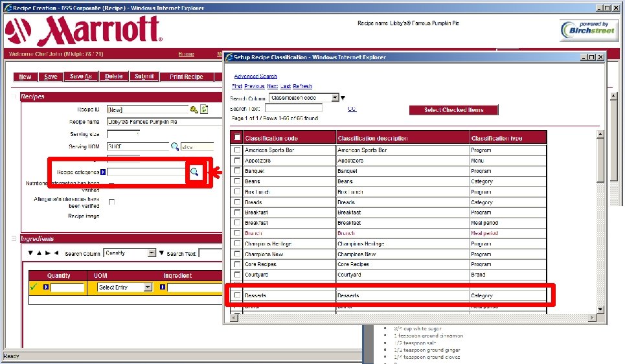
Task: Click the down arrow navigation icon in Ingredients
Action: pos(30,253)
